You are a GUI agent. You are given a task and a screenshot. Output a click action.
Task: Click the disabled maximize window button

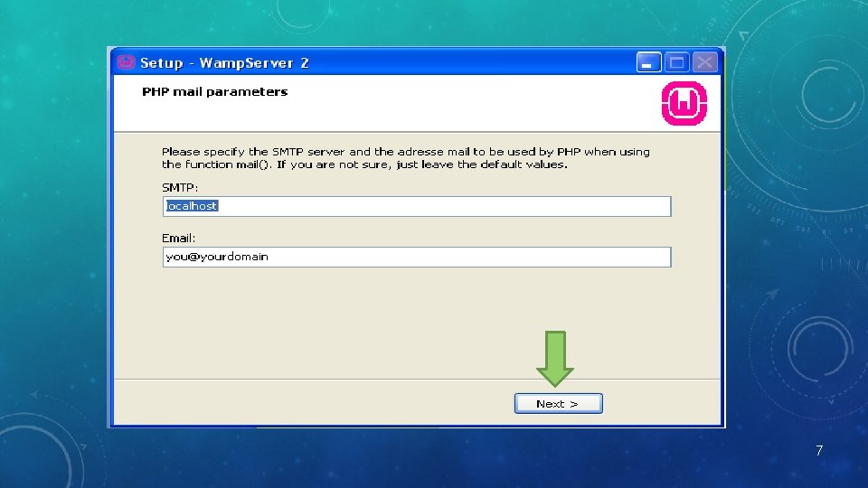[x=676, y=62]
